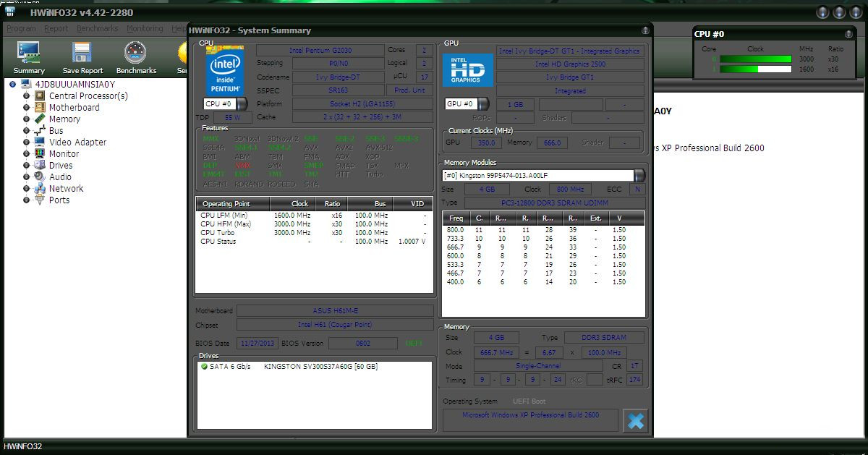The width and height of the screenshot is (868, 455).
Task: Open the Program menu
Action: 20,28
